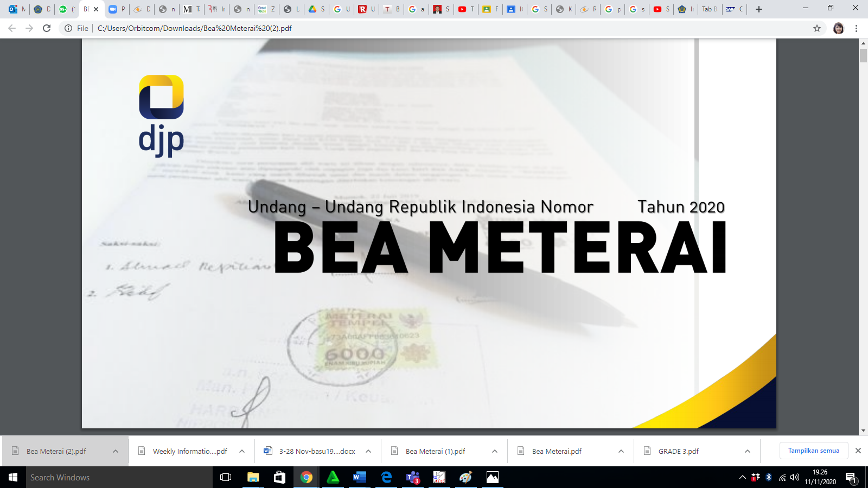Expand options for Bea Meterai (2).pdf
This screenshot has height=488, width=868.
116,451
